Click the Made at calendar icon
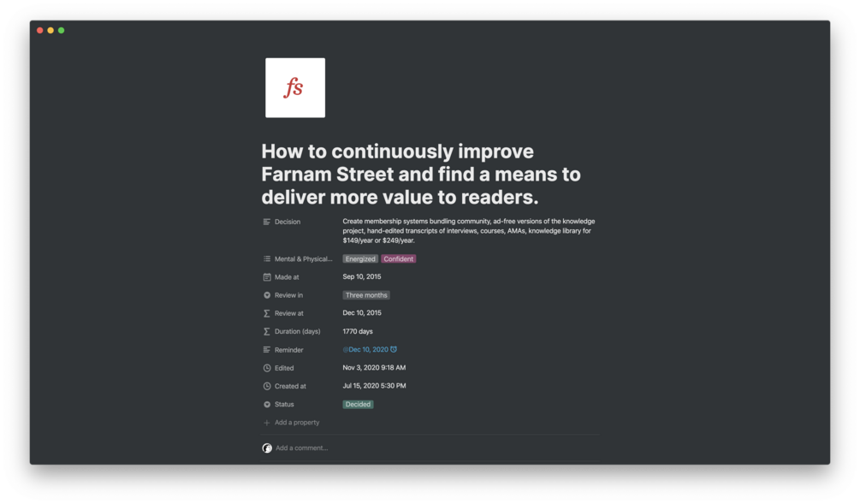 (266, 277)
